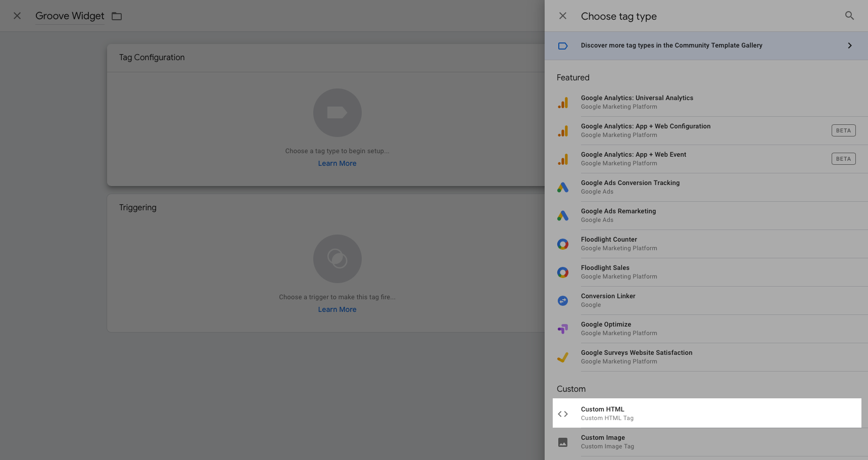Select Google Analytics: App + Web Configuration
The image size is (868, 460).
click(706, 131)
